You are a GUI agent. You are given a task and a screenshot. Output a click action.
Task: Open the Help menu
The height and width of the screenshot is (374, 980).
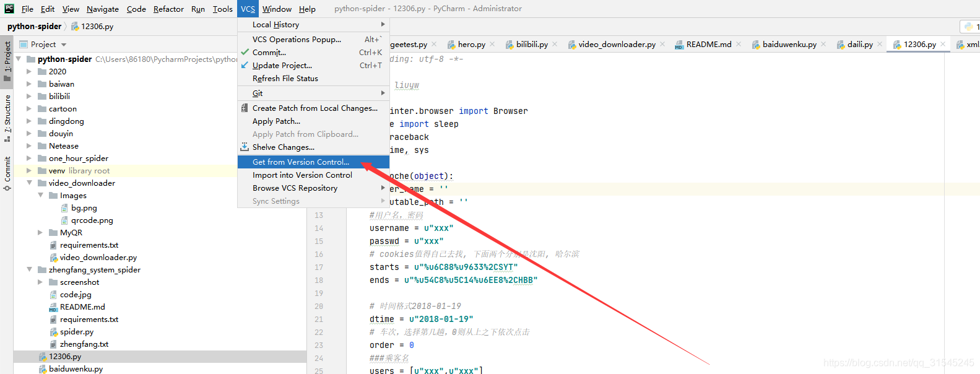coord(307,9)
